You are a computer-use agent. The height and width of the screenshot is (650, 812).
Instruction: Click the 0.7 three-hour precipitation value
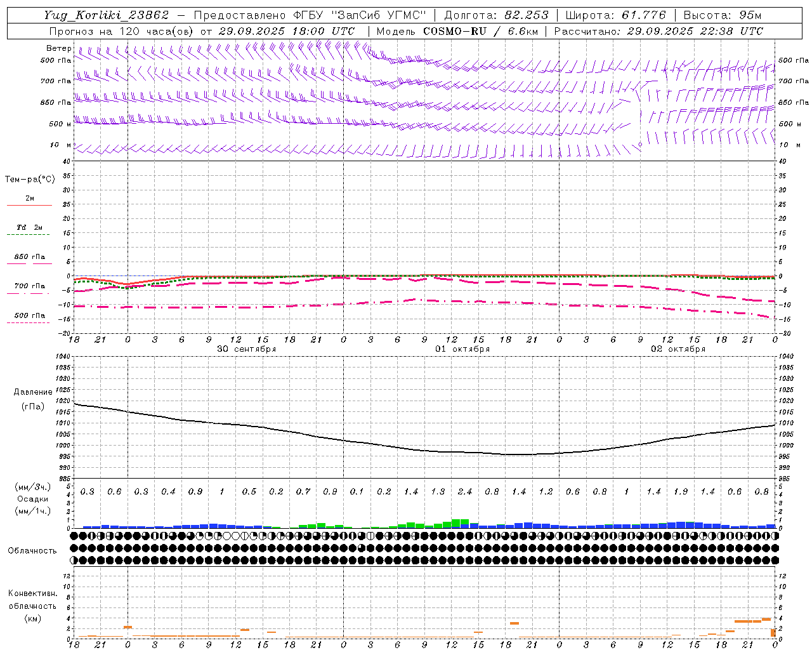coord(303,492)
